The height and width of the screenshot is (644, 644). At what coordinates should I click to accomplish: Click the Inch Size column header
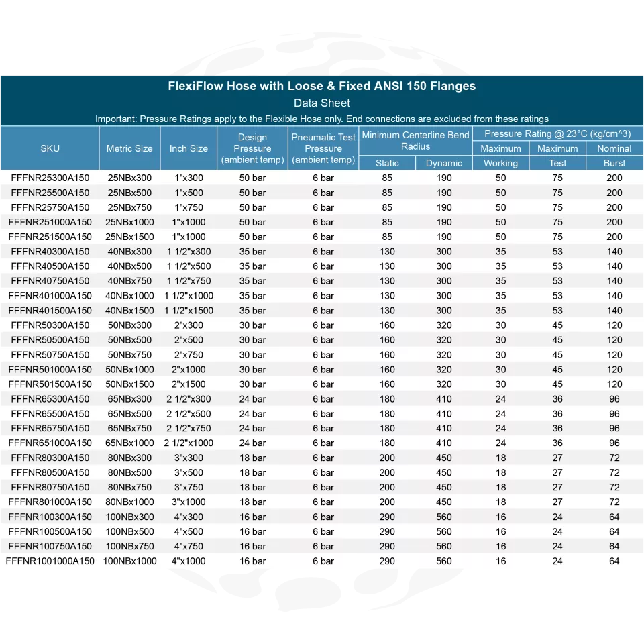[189, 148]
